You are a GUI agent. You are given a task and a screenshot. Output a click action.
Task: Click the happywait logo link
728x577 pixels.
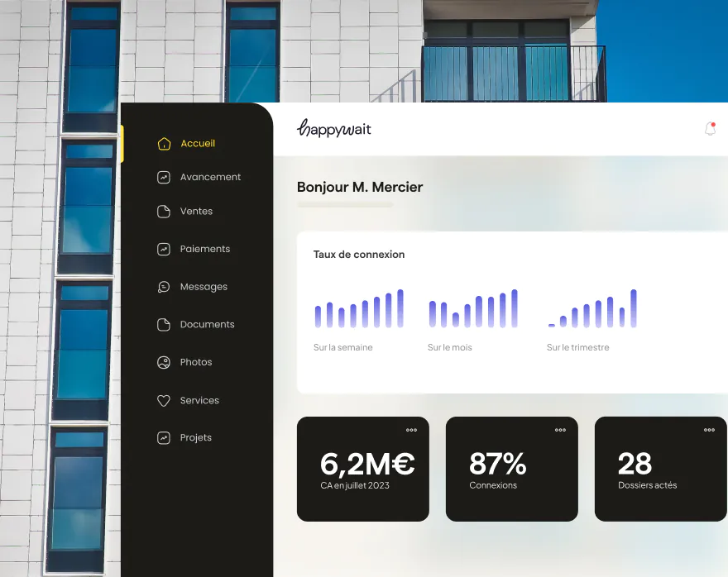coord(334,129)
